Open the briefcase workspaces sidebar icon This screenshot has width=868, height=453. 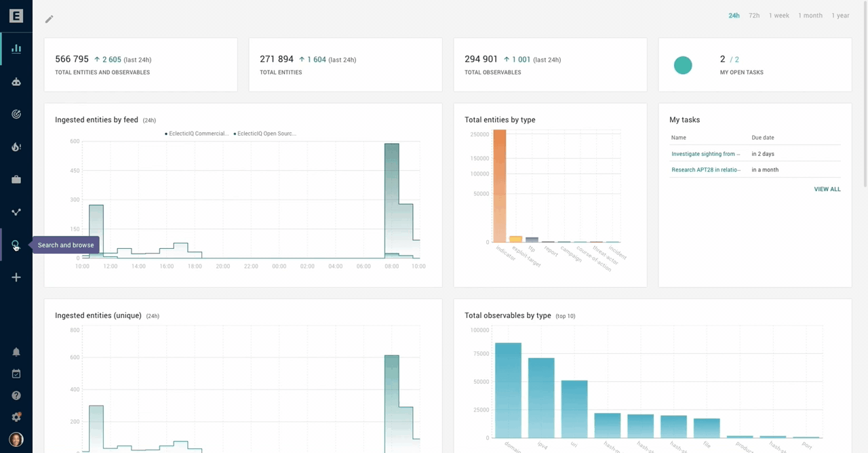point(16,180)
